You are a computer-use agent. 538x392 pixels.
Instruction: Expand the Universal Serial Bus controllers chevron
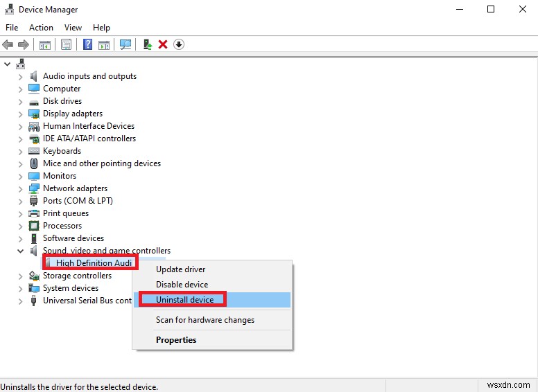point(21,301)
